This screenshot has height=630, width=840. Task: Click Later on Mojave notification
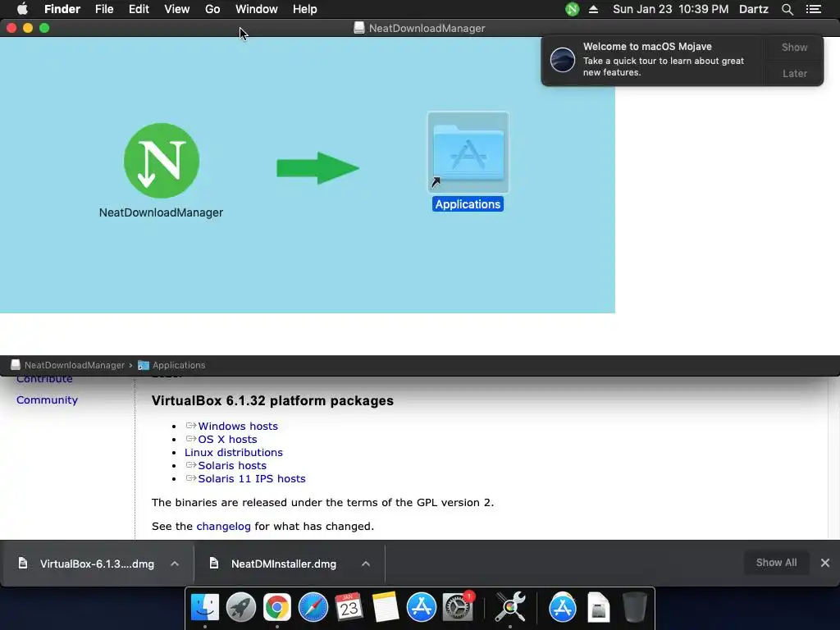tap(794, 73)
